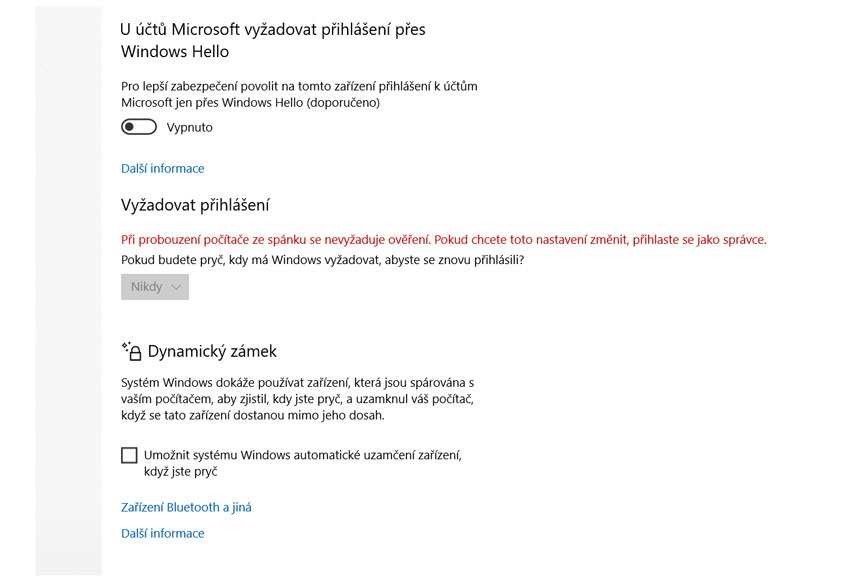Open 'Další informace' link under Dynamický zámek
The width and height of the screenshot is (850, 581).
pos(162,533)
